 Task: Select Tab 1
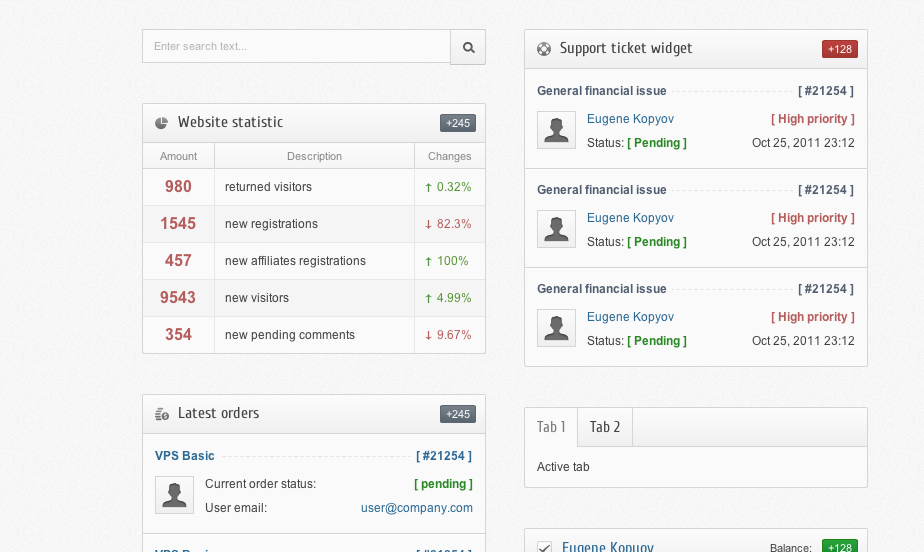[x=551, y=427]
